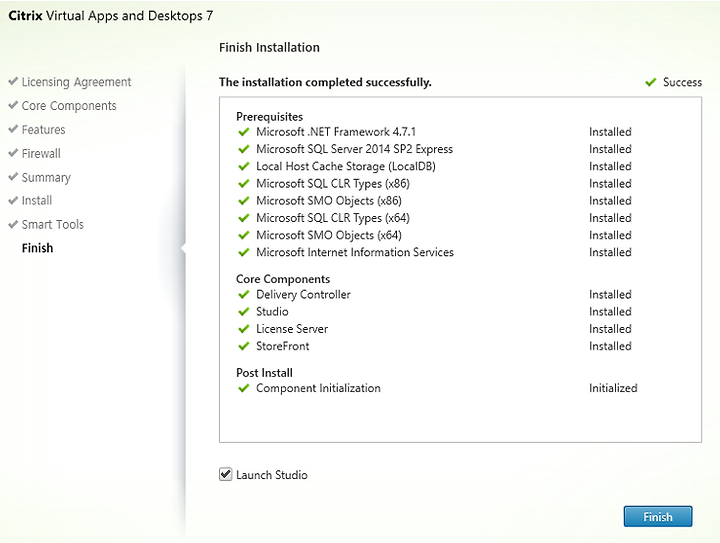
Task: Click the Finish button
Action: (658, 517)
